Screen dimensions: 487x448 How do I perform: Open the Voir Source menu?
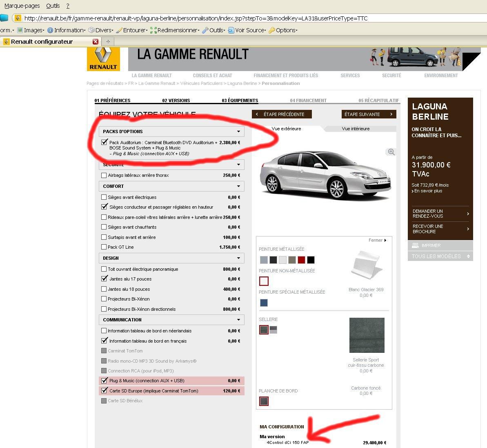[247, 30]
